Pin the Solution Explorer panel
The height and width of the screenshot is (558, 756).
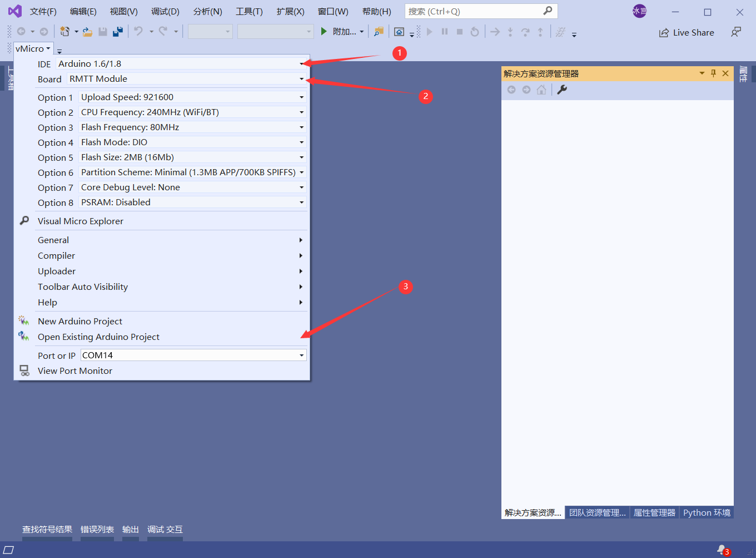tap(714, 73)
